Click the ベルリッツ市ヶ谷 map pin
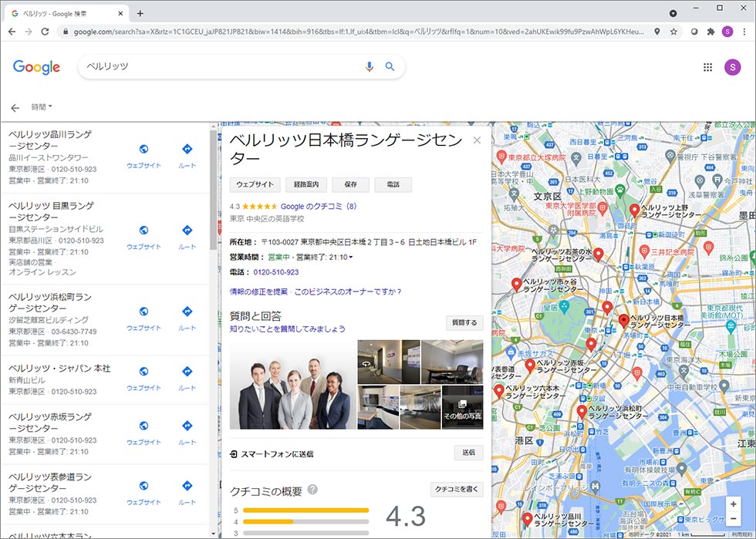756x539 pixels. 516,285
